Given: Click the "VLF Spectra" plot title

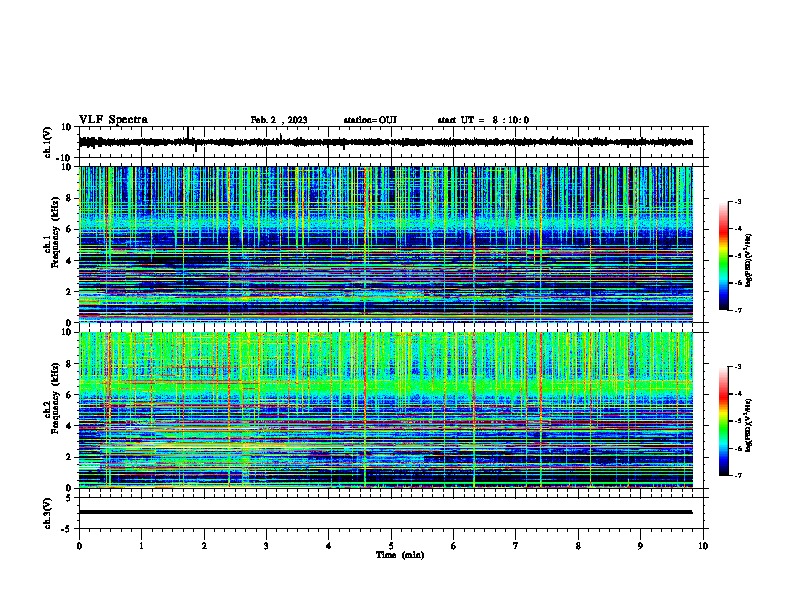Looking at the screenshot, I should click(x=113, y=119).
